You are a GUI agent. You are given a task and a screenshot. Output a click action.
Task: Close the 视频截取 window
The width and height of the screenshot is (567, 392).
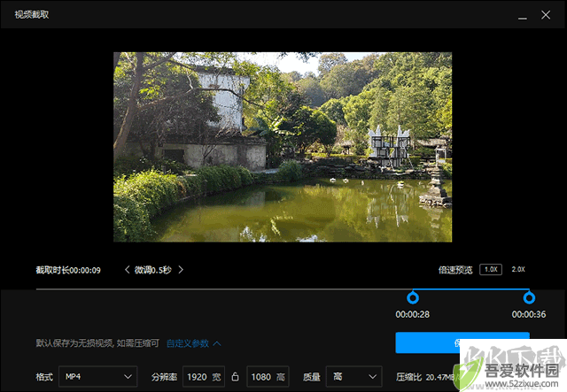click(x=546, y=15)
